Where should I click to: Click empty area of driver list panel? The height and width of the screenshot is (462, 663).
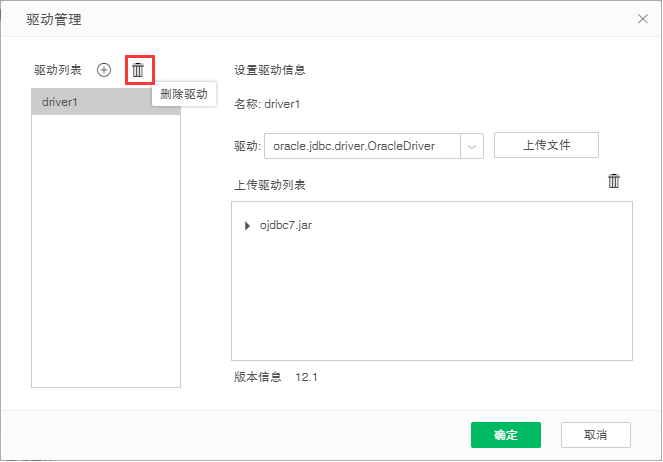coord(106,260)
